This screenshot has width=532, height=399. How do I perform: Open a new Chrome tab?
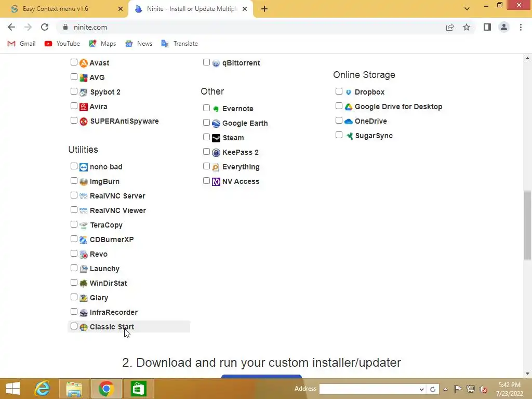[x=264, y=9]
